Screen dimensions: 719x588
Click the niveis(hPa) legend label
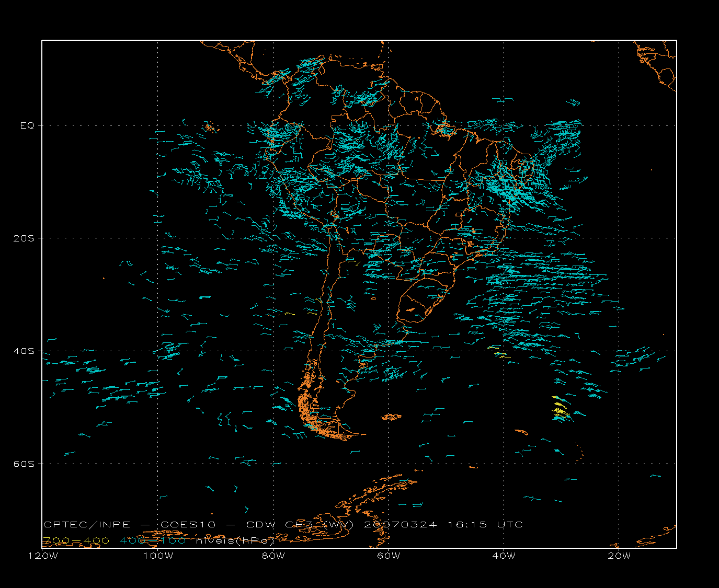235,540
